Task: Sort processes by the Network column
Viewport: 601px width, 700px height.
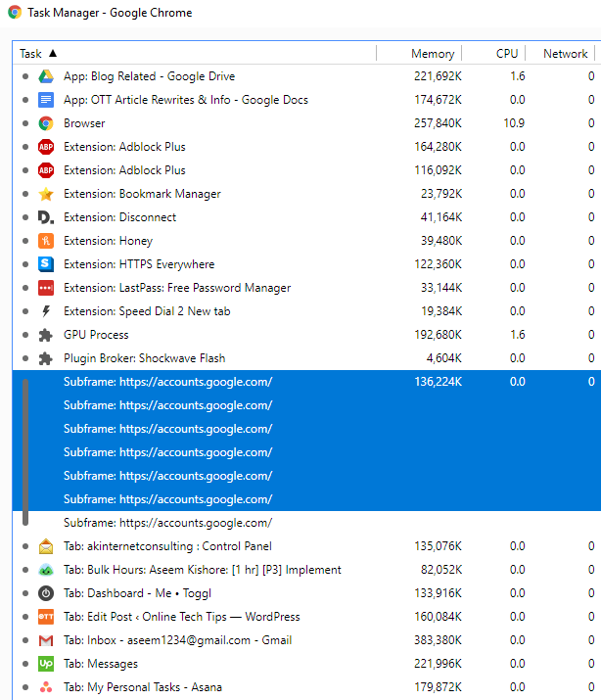Action: (565, 54)
